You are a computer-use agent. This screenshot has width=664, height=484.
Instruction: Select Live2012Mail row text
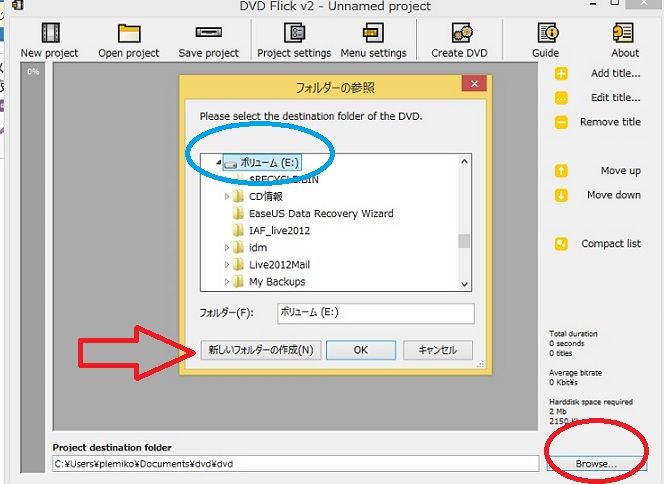pyautogui.click(x=279, y=265)
